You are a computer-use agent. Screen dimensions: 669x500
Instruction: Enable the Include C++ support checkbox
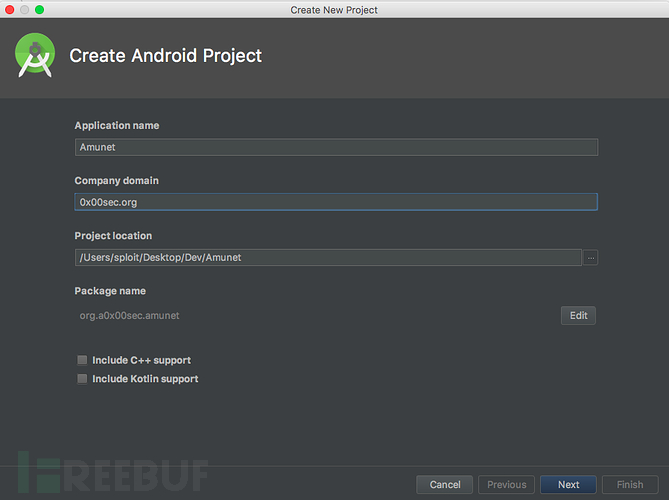[82, 360]
